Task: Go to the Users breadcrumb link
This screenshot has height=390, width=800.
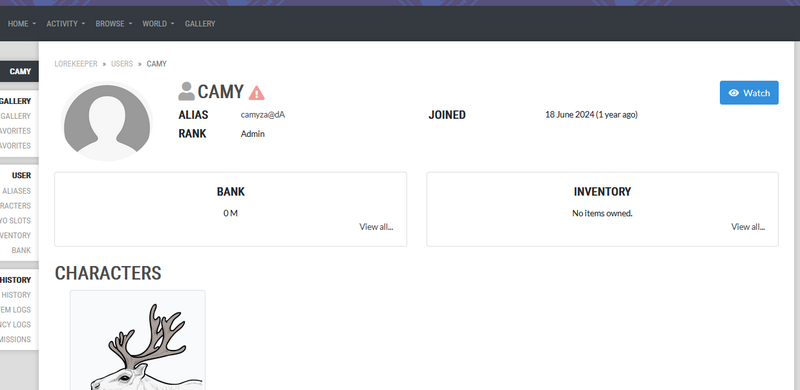Action: click(x=122, y=64)
